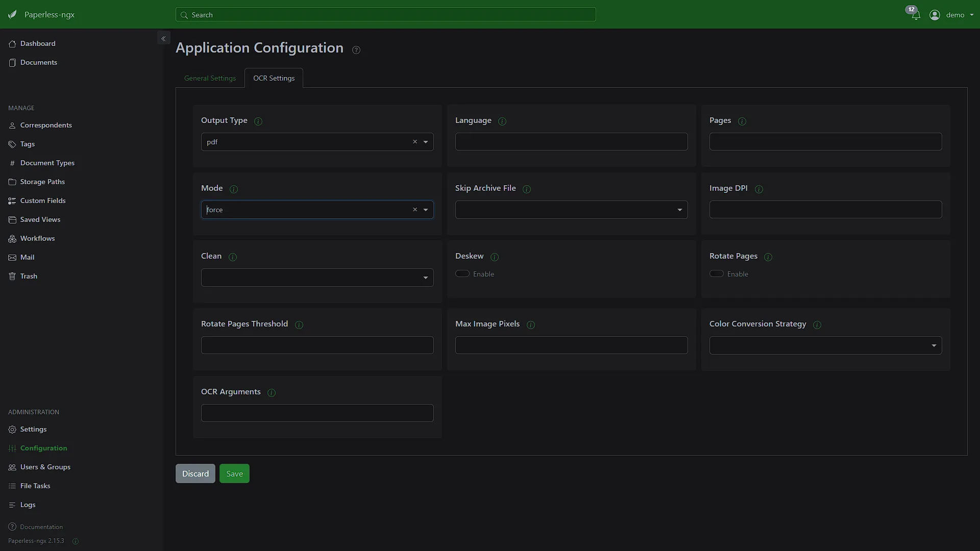
Task: Open Workflows in the sidebar
Action: [x=37, y=238]
